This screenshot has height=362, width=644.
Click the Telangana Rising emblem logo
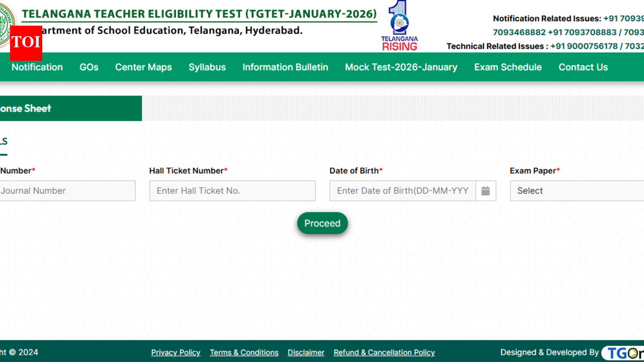pos(399,25)
